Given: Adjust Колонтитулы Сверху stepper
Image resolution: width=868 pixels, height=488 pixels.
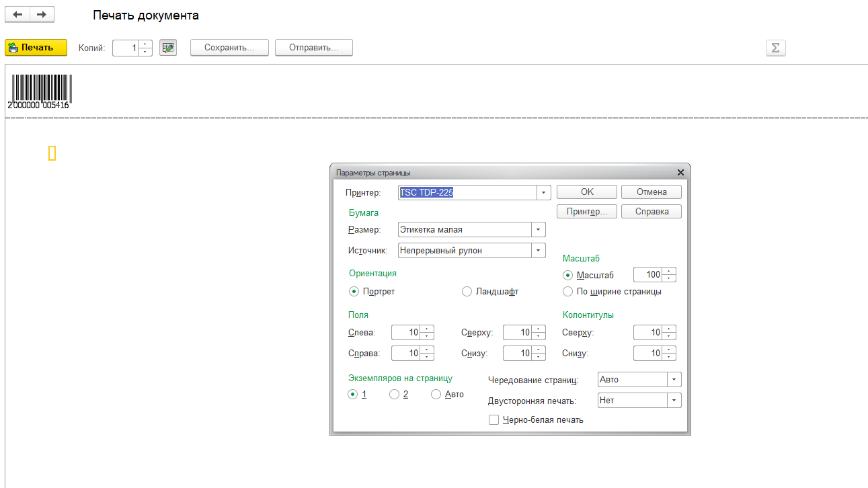Looking at the screenshot, I should pyautogui.click(x=669, y=333).
